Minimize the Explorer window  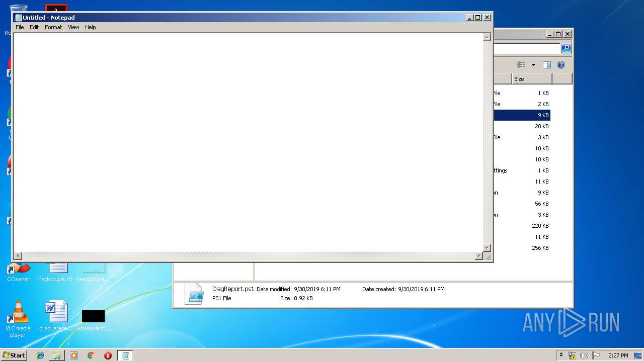coord(550,34)
